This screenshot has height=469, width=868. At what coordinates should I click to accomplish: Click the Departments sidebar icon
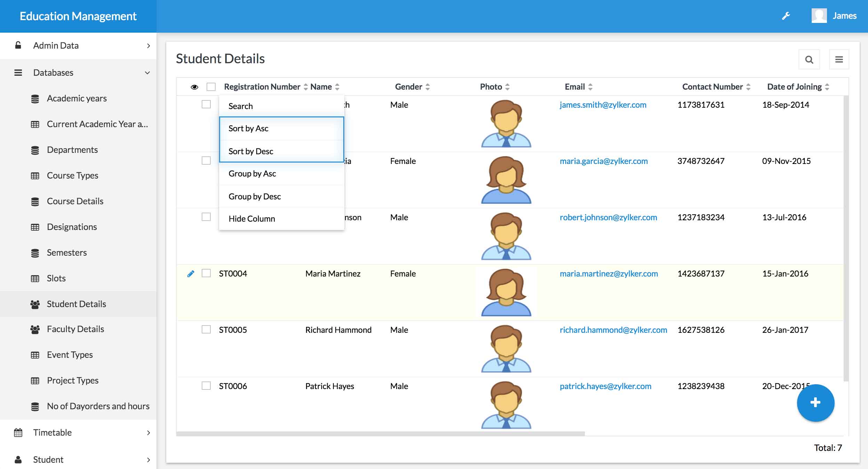coord(35,149)
